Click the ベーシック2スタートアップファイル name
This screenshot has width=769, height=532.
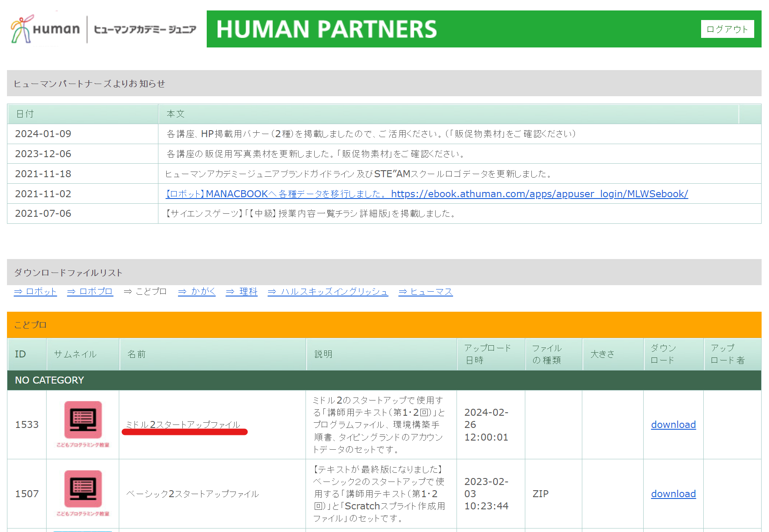coord(192,494)
